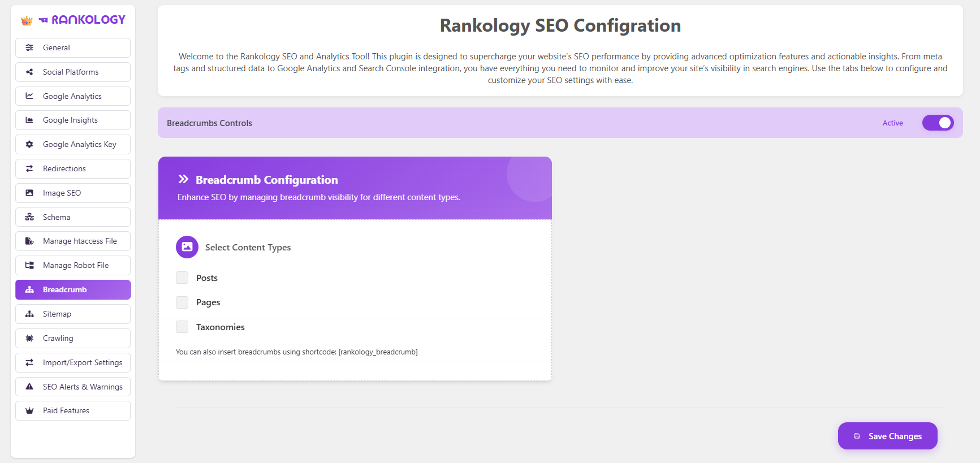Click the crown icon beside Paid Features
The image size is (980, 463).
pyautogui.click(x=29, y=411)
